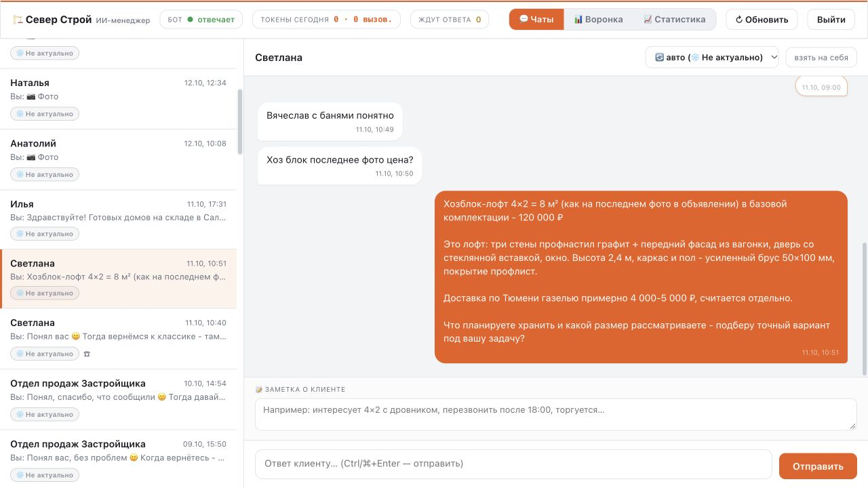Click Не актуально tag in selected Светлана chat
868x488 pixels.
point(45,293)
